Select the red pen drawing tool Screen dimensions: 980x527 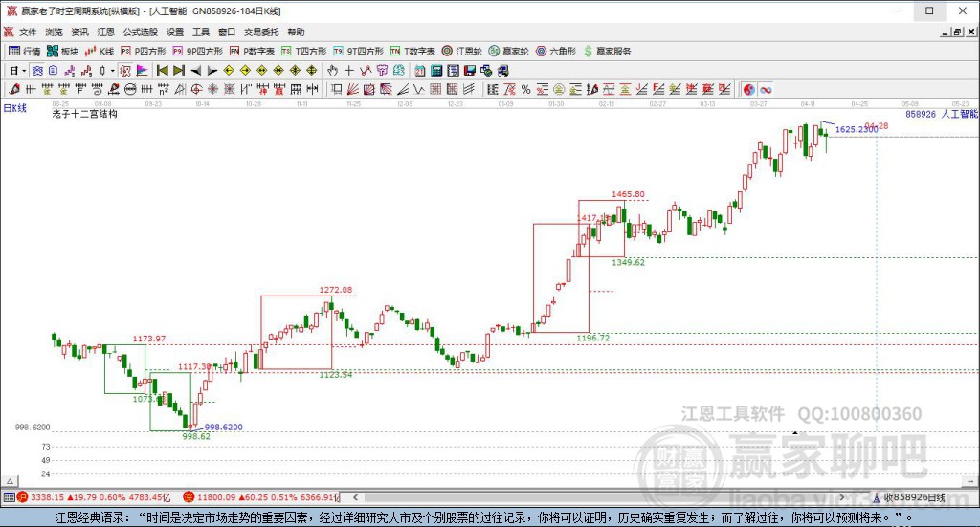[13, 89]
